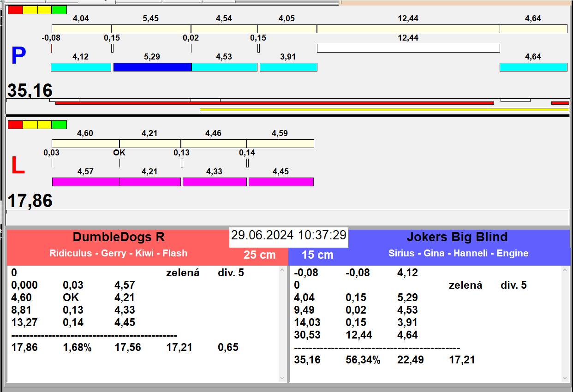Click the 8,81 entry in DumbleDogs list
This screenshot has height=392, width=573.
click(22, 310)
